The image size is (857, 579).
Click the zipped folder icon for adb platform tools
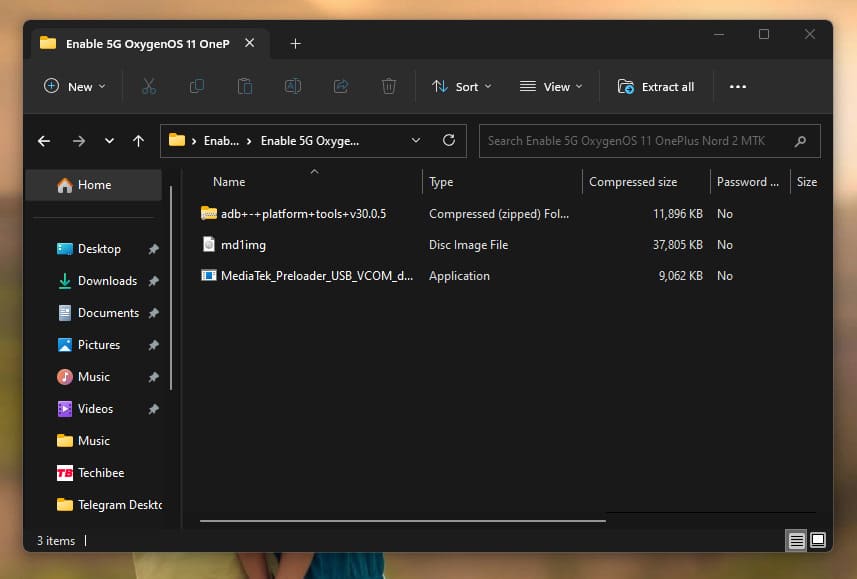(208, 213)
